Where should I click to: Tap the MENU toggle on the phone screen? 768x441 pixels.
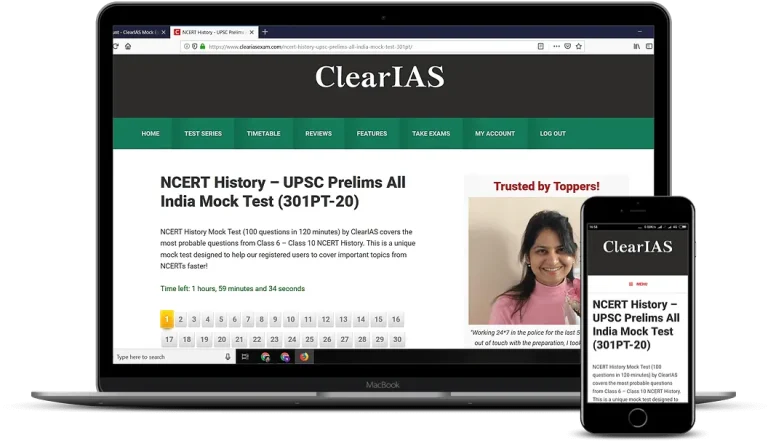(638, 284)
